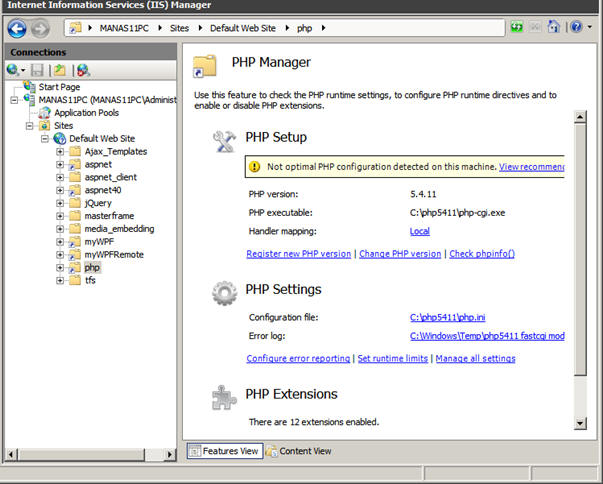603x484 pixels.
Task: Click the greyed Forward navigation arrow
Action: pyautogui.click(x=40, y=28)
